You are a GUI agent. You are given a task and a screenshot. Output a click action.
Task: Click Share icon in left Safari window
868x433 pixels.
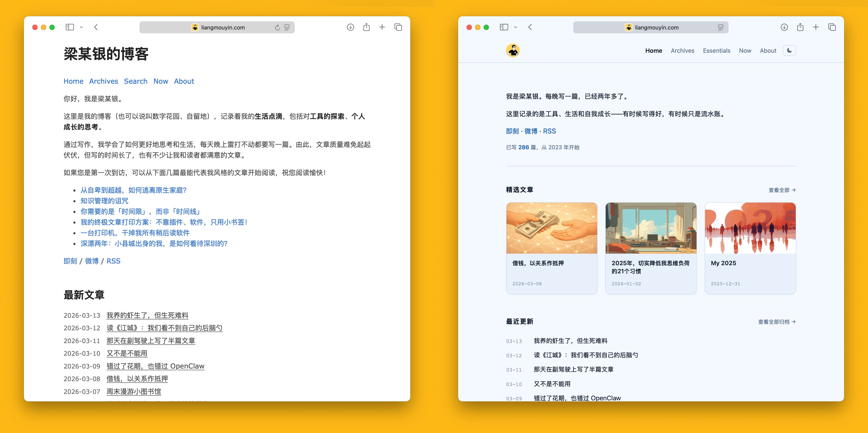pos(367,27)
